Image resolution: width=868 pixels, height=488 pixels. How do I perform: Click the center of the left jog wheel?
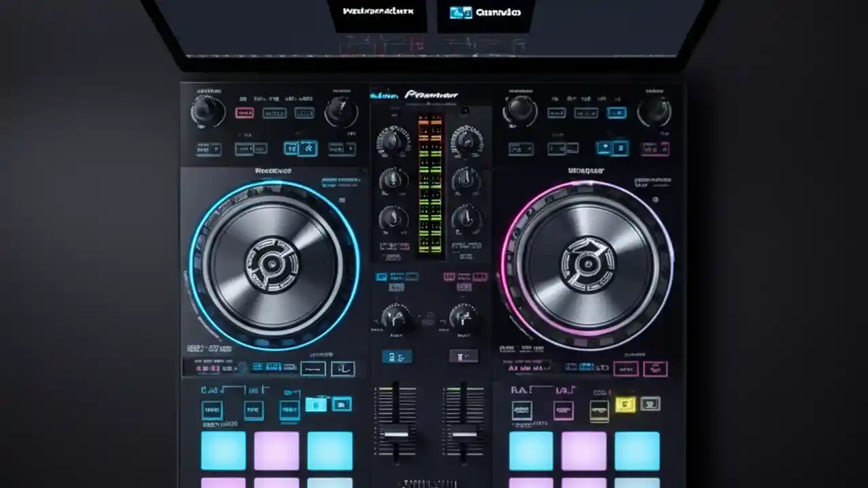[x=271, y=264]
